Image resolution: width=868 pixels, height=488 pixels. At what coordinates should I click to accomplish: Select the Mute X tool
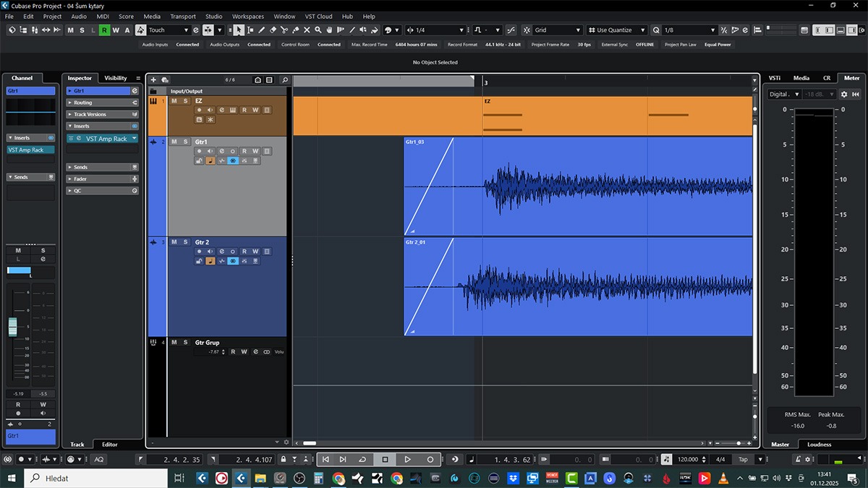tap(307, 30)
